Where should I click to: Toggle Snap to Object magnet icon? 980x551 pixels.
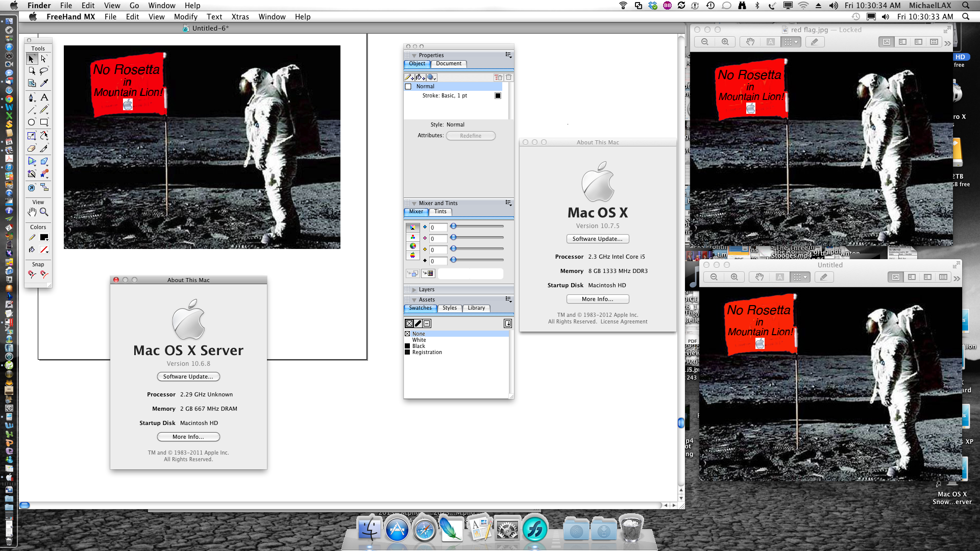pyautogui.click(x=44, y=274)
